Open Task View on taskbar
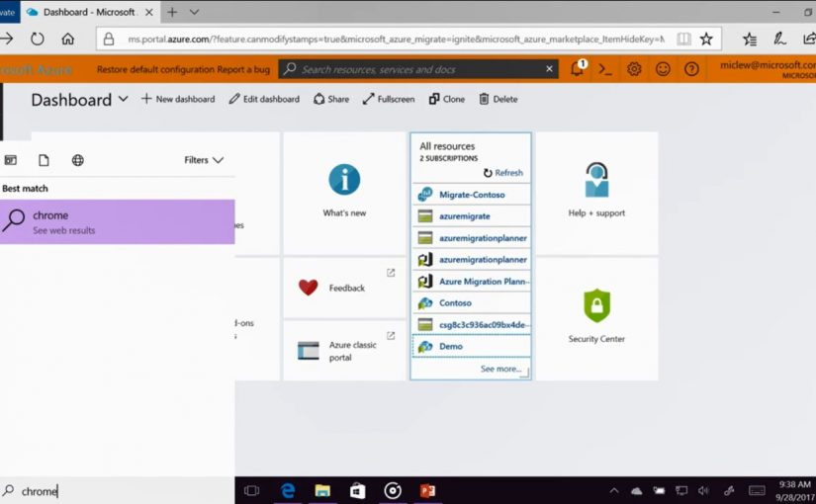 [x=252, y=490]
